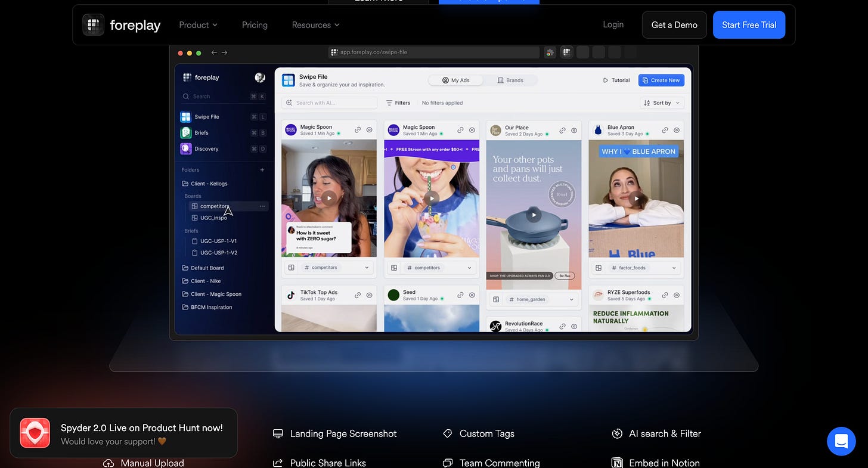Screen dimensions: 868x468
Task: Copy link on the first Magic Spoon card
Action: tap(358, 130)
